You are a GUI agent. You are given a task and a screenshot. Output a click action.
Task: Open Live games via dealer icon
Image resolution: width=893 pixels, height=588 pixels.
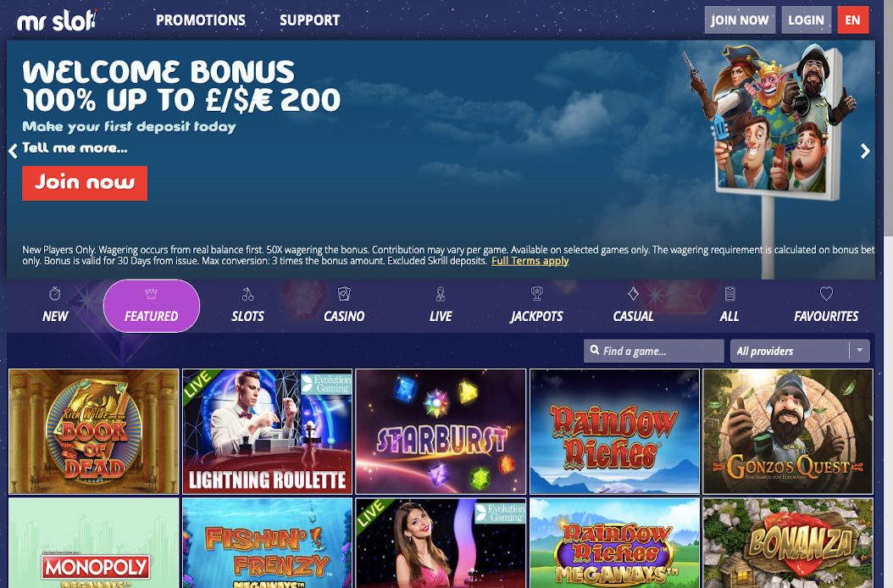point(441,293)
